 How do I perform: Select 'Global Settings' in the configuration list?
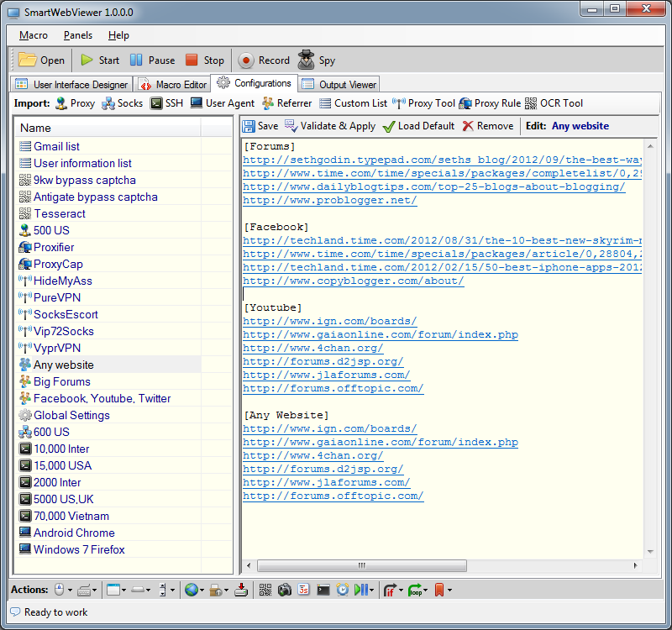(71, 415)
